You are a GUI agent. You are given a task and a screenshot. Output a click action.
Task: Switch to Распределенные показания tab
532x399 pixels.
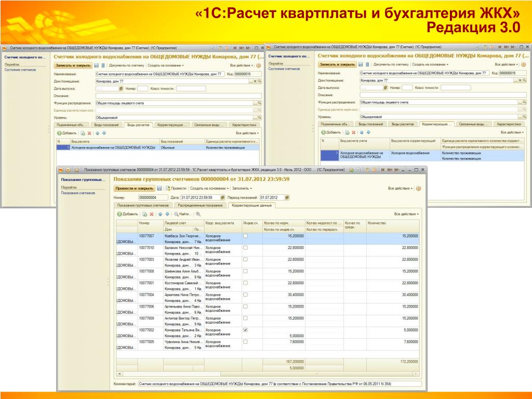point(200,205)
